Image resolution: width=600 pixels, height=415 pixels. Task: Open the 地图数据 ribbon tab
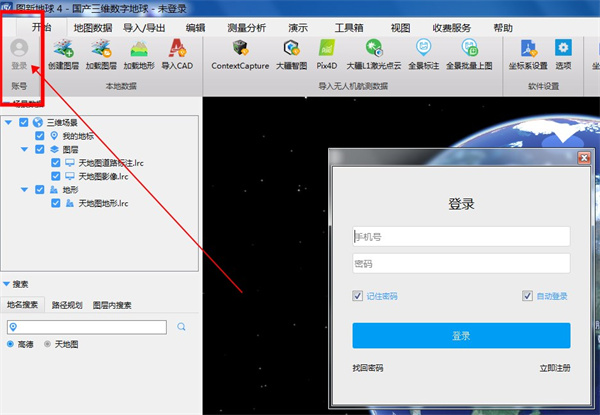coord(93,28)
